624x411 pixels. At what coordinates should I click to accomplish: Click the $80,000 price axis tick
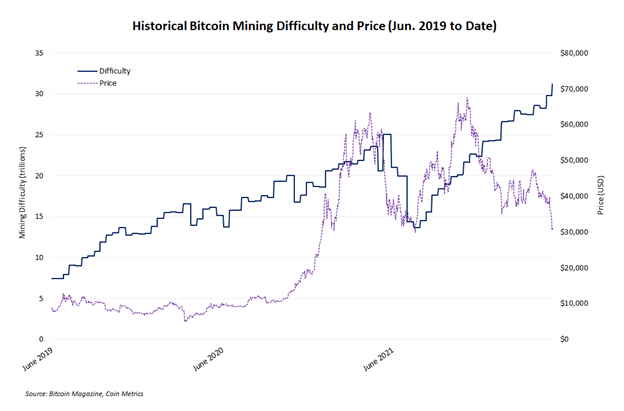coord(577,53)
